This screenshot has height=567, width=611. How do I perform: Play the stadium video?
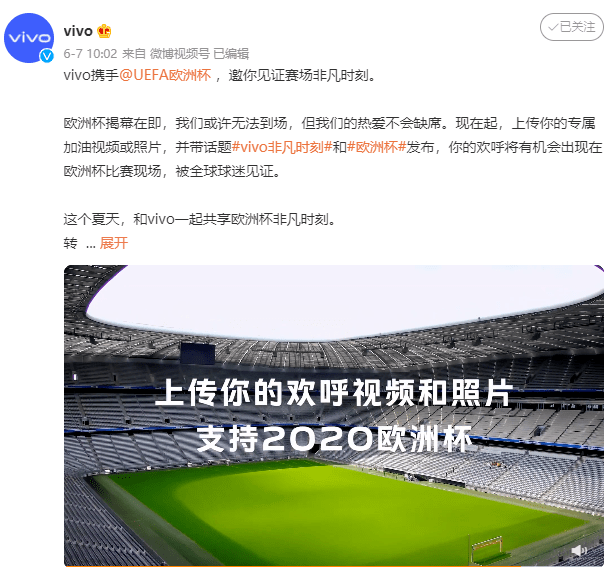[x=334, y=415]
